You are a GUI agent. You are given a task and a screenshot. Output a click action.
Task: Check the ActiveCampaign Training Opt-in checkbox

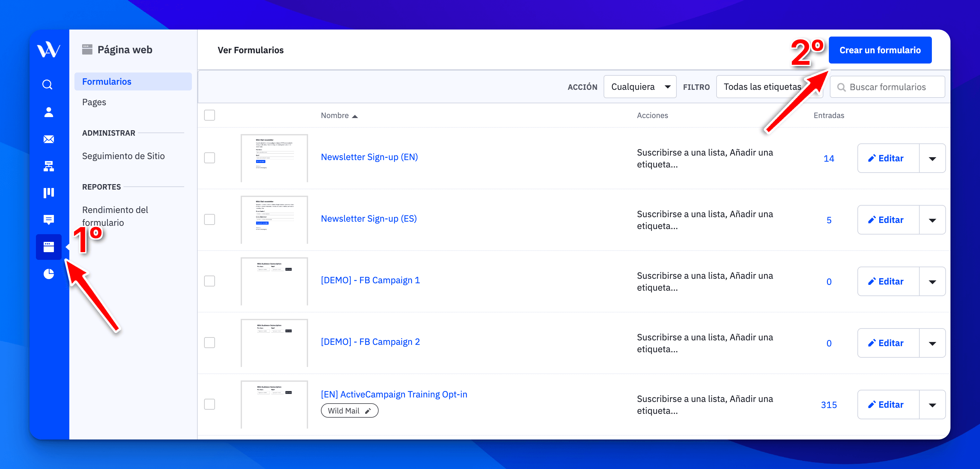[210, 404]
